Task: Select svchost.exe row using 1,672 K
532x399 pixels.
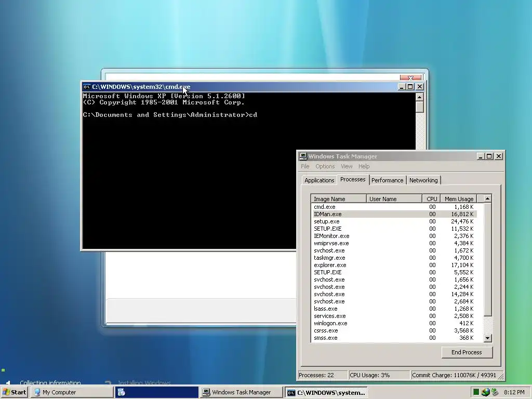Action: click(x=394, y=251)
